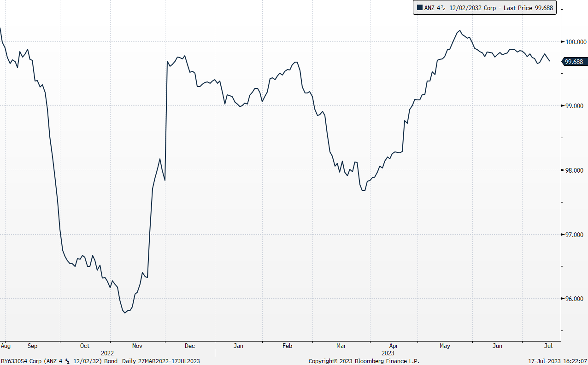Click the Aug x-axis label

click(6, 346)
